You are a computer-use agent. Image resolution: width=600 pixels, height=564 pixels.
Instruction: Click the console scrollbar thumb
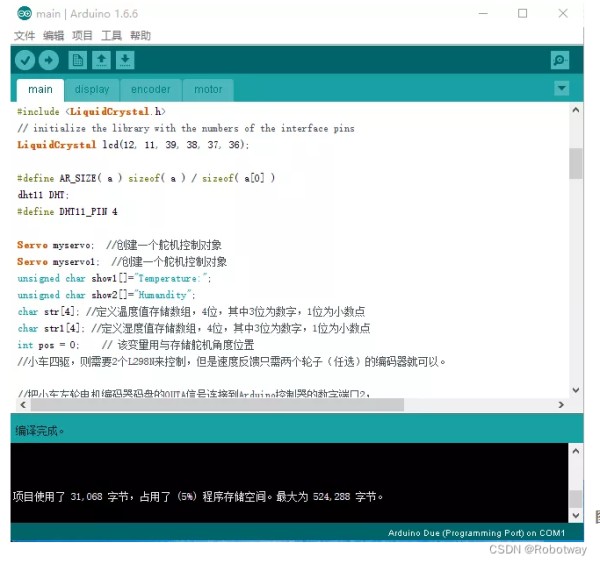point(576,499)
